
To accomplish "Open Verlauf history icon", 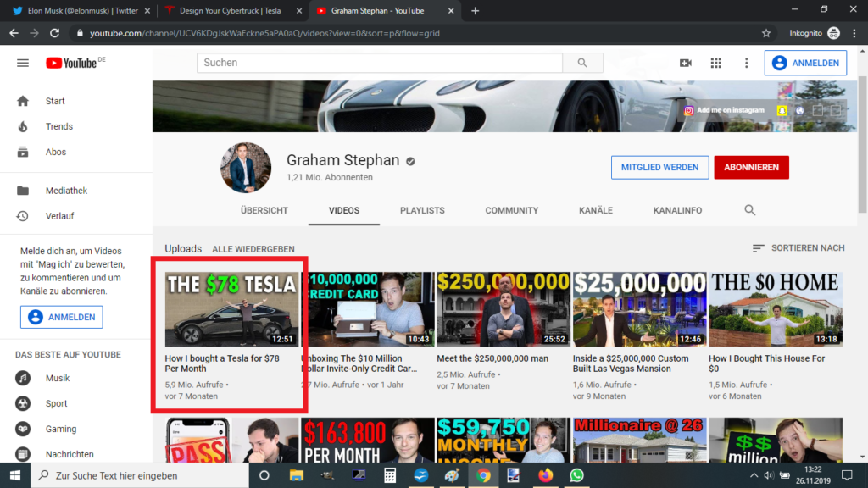I will coord(23,216).
